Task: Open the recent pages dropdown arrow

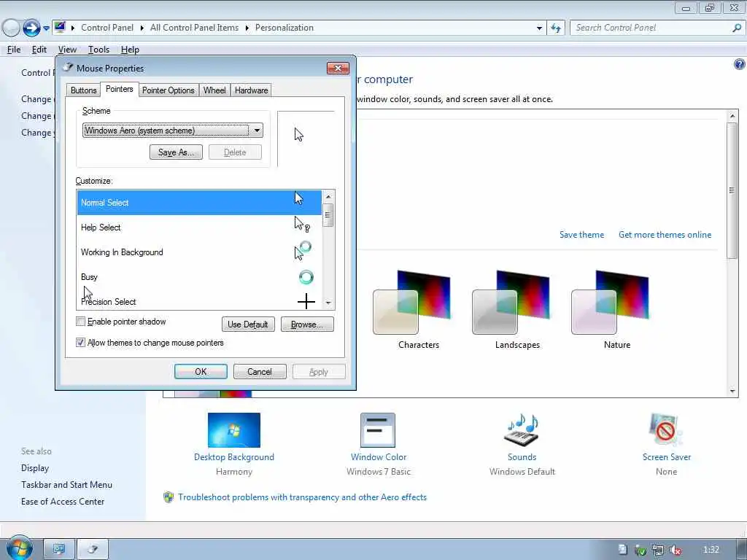Action: click(x=46, y=28)
